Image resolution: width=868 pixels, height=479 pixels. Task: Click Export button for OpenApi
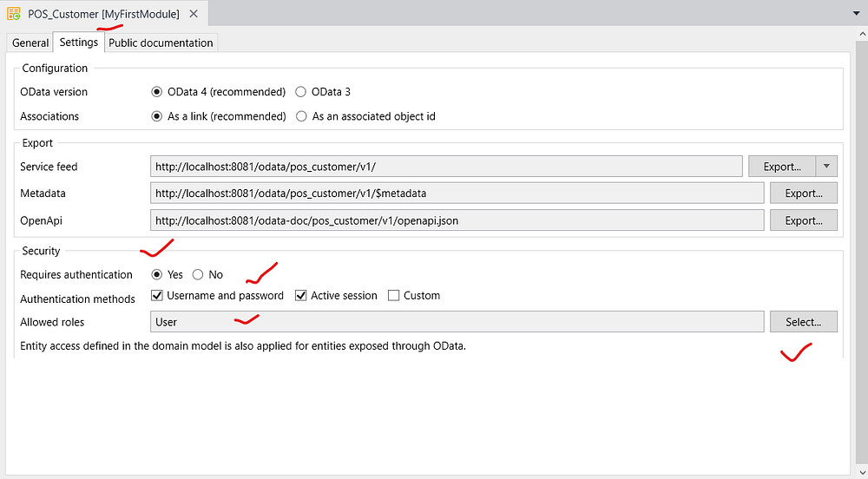[x=803, y=221]
